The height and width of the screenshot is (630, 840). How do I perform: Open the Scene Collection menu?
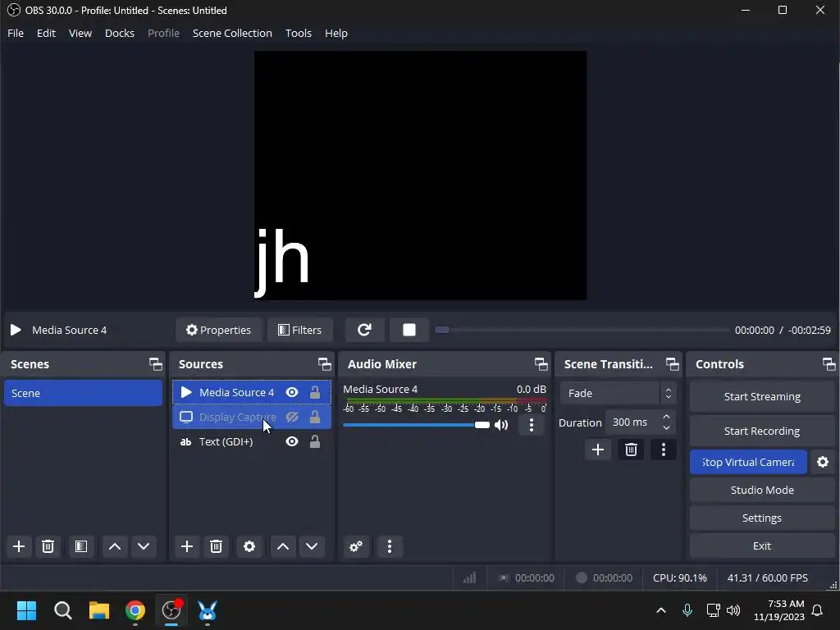[x=232, y=33]
